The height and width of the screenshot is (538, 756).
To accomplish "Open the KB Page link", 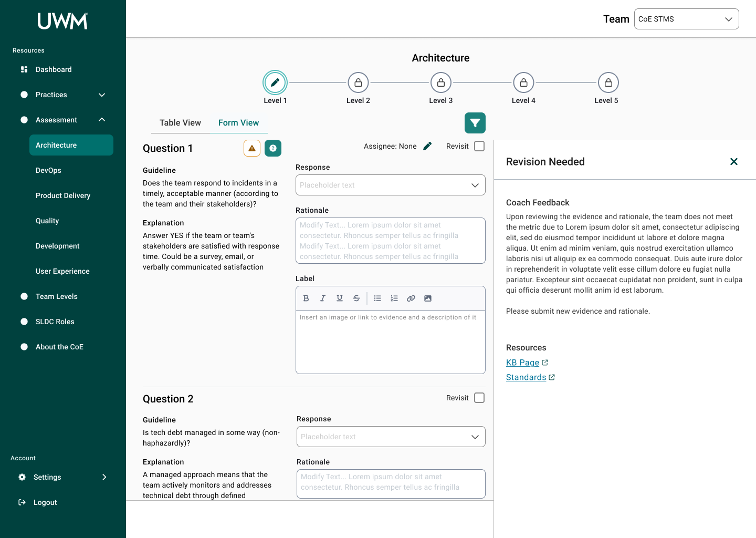I will 527,363.
